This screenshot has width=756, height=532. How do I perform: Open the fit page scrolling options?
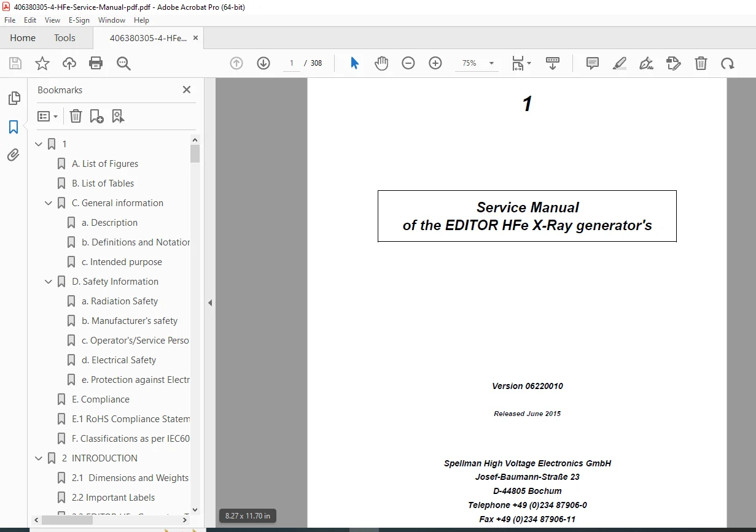coord(521,63)
